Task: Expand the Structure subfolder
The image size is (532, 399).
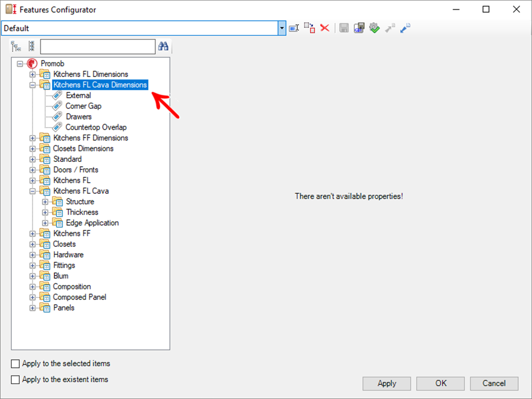Action: point(45,202)
